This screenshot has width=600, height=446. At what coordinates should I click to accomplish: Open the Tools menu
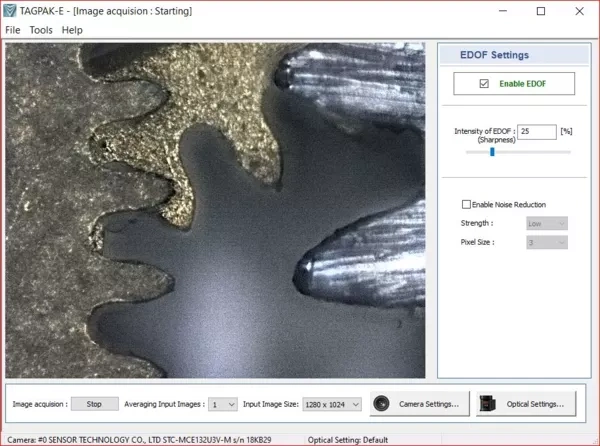click(41, 30)
